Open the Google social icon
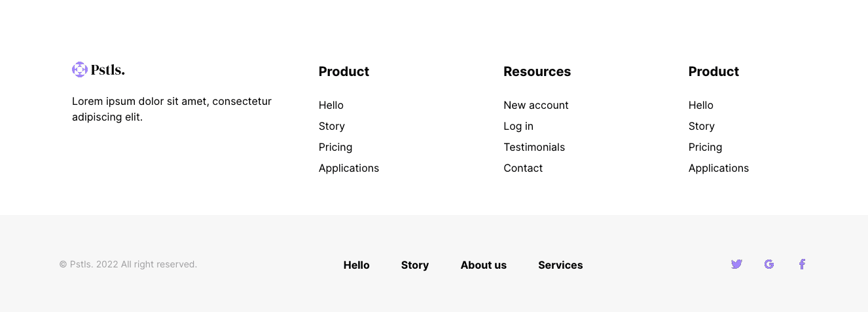This screenshot has width=868, height=312. 769,264
